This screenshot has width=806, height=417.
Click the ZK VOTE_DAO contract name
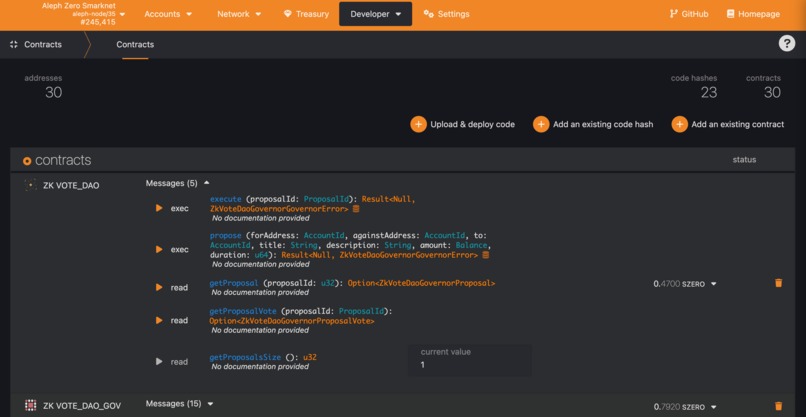(71, 186)
